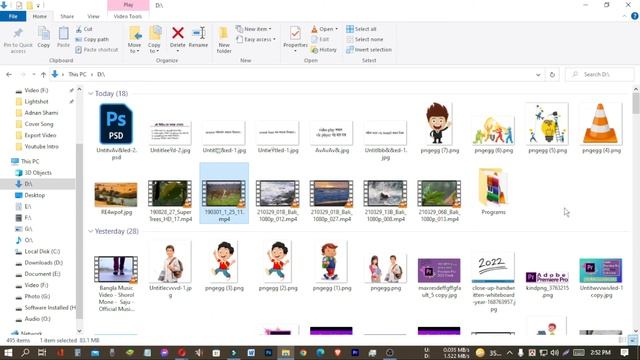Open the Video Tools ribbon tab
Screen dimensions: 640x360
coord(128,16)
